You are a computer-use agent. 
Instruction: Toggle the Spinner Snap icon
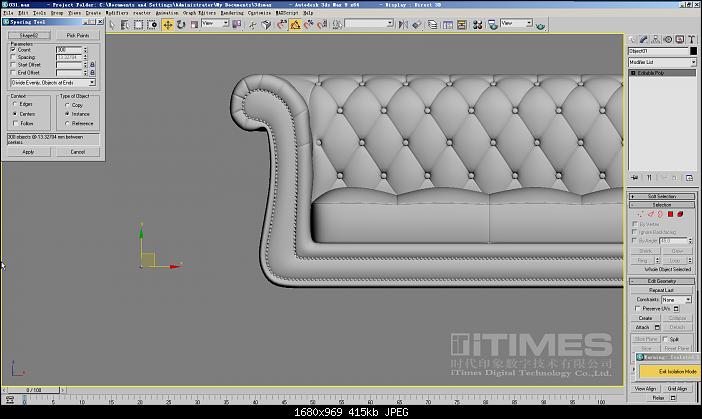click(322, 25)
